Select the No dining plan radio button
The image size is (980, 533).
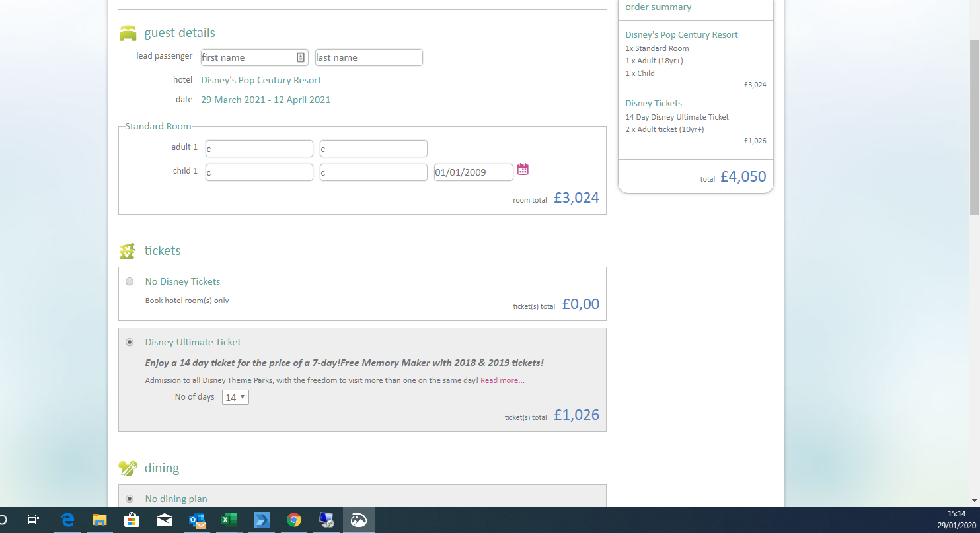pos(130,499)
